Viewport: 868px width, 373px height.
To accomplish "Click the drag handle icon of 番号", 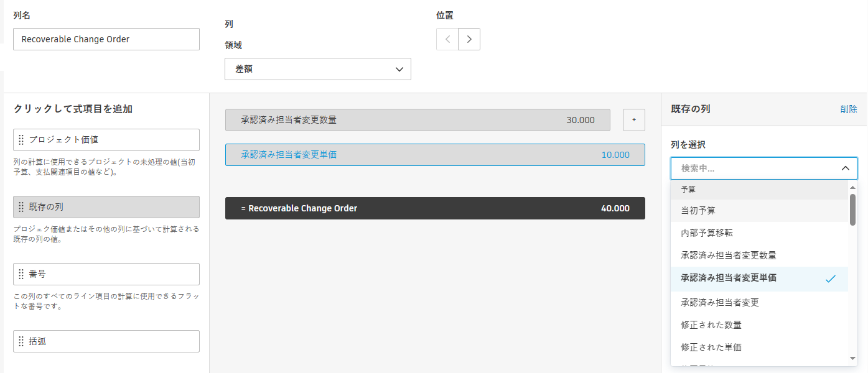I will point(21,274).
